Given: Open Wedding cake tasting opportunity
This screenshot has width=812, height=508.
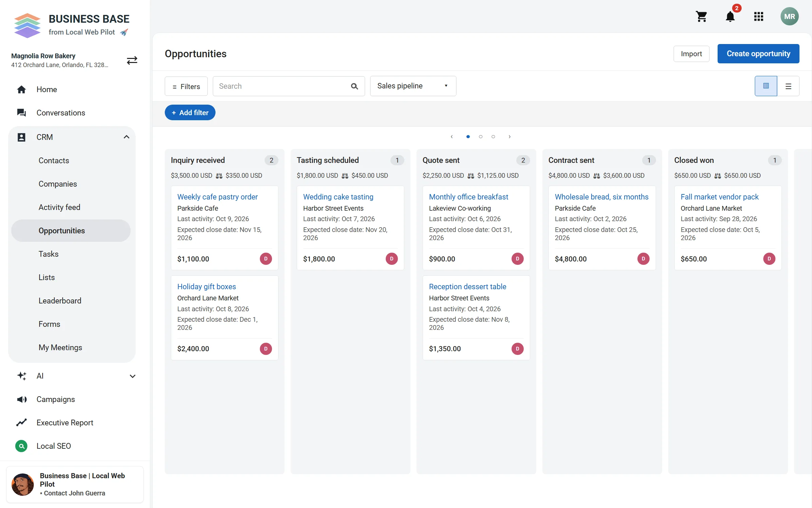Looking at the screenshot, I should click(x=338, y=197).
